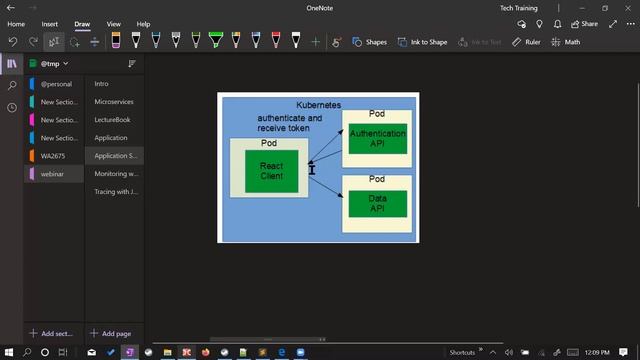The height and width of the screenshot is (360, 640).
Task: Open the more options ellipsis menu
Action: point(631,24)
